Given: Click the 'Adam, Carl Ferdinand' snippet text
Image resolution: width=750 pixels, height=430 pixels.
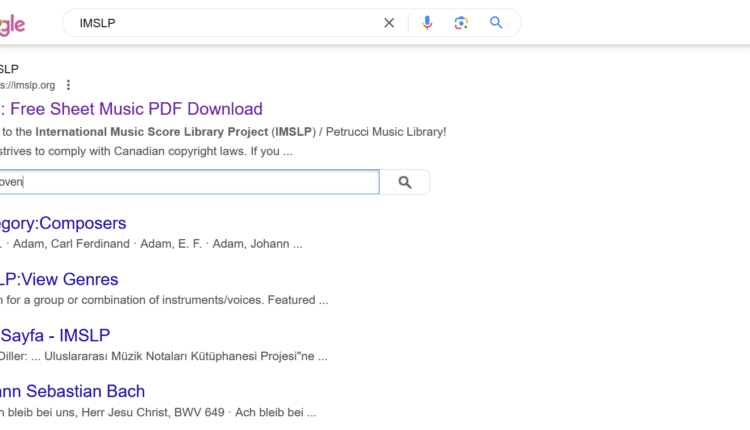Looking at the screenshot, I should (x=71, y=244).
